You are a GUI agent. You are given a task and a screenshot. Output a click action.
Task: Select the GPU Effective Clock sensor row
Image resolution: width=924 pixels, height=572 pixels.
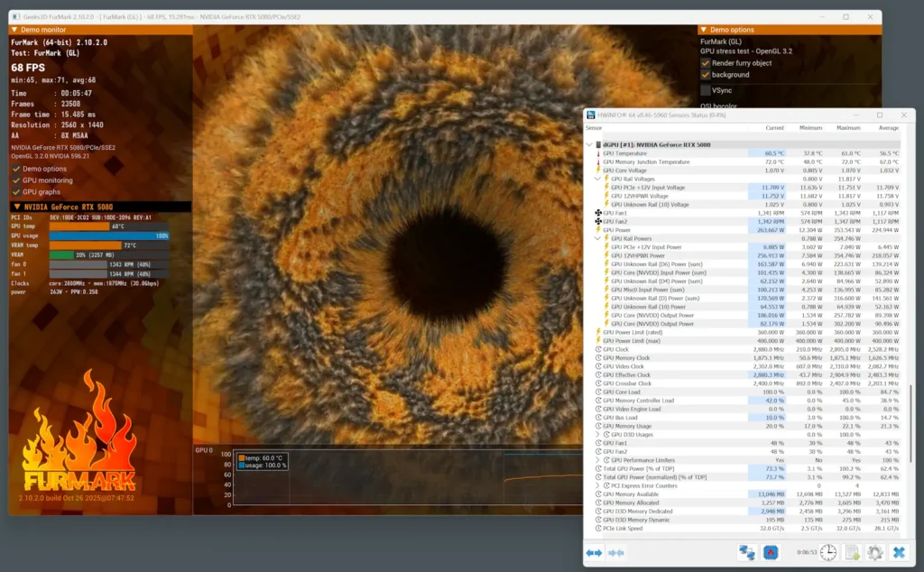click(747, 374)
